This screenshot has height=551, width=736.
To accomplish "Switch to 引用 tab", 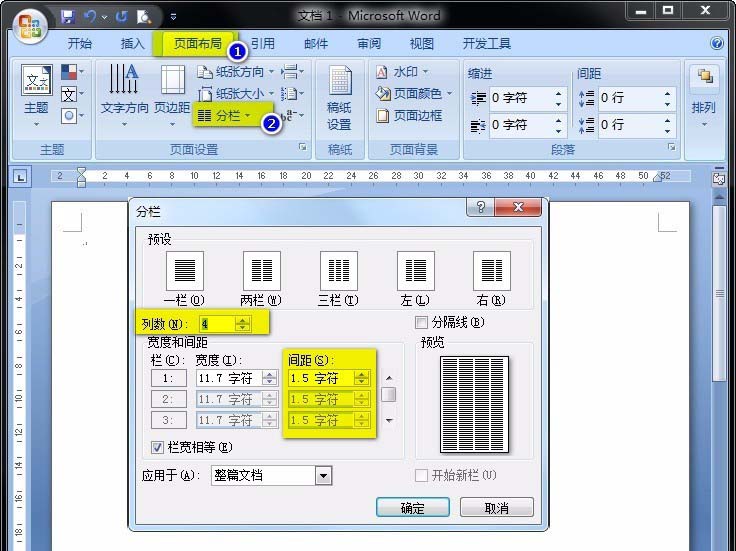I will pyautogui.click(x=262, y=44).
